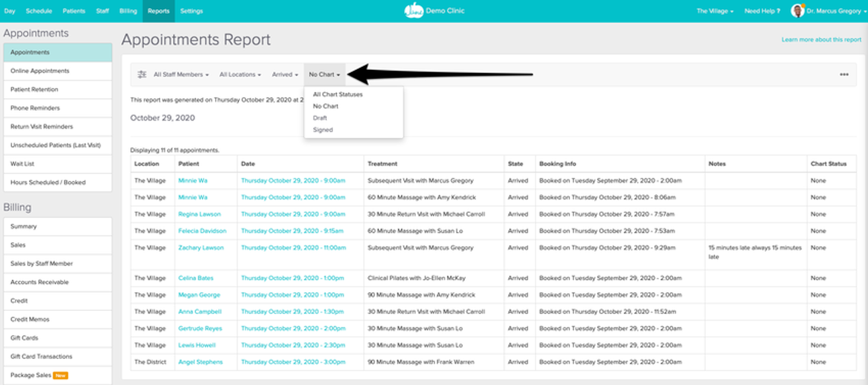The width and height of the screenshot is (868, 385).
Task: Open patient Celina Bates
Action: point(195,278)
